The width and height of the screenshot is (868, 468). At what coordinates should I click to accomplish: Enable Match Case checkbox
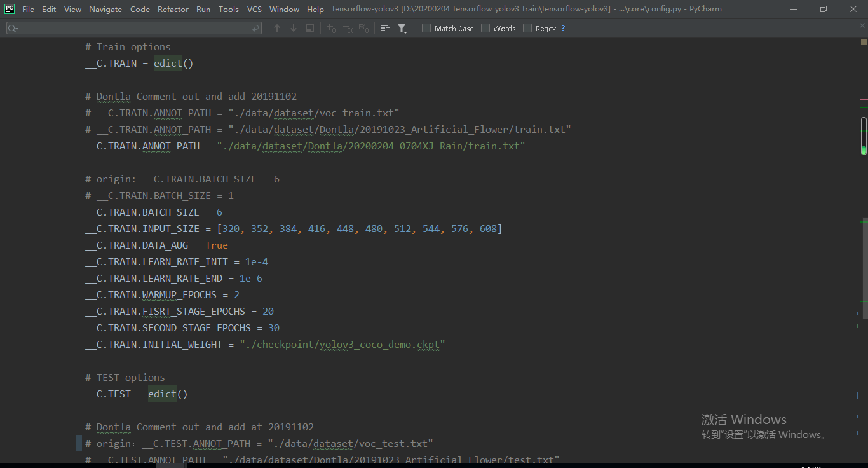(426, 29)
